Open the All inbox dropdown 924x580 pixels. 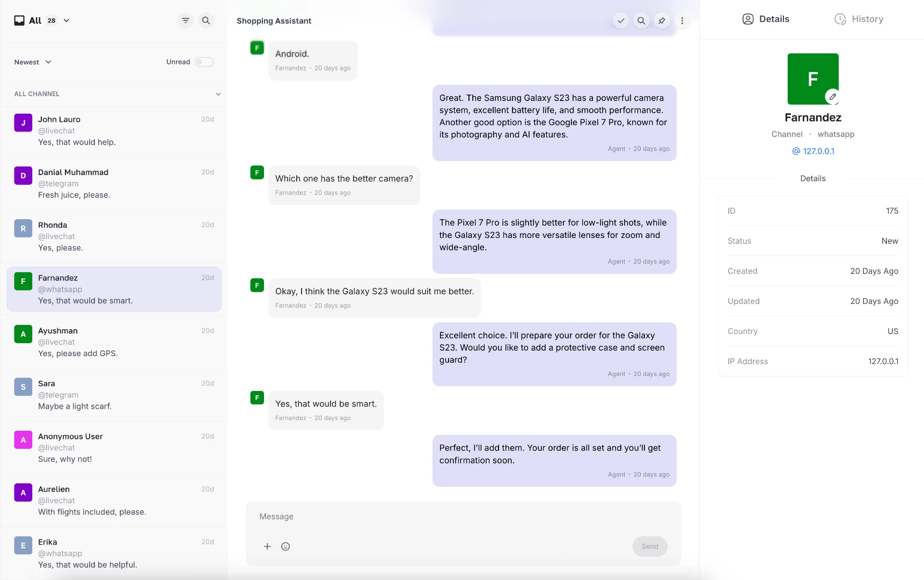[66, 20]
